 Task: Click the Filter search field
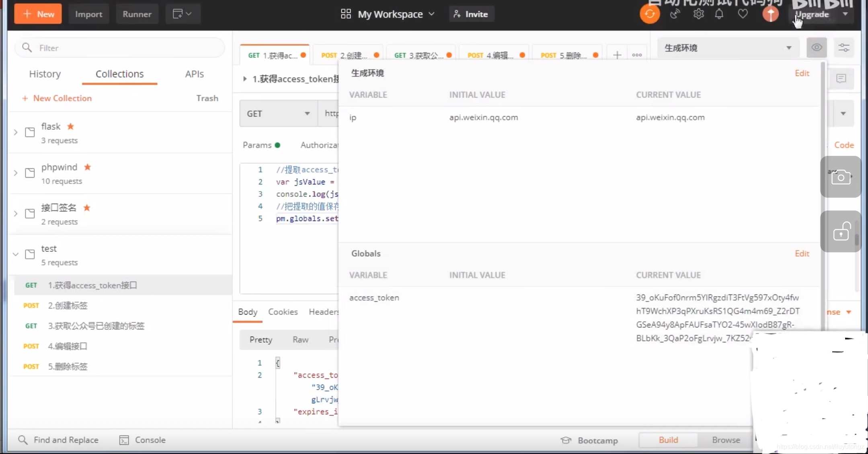[121, 48]
